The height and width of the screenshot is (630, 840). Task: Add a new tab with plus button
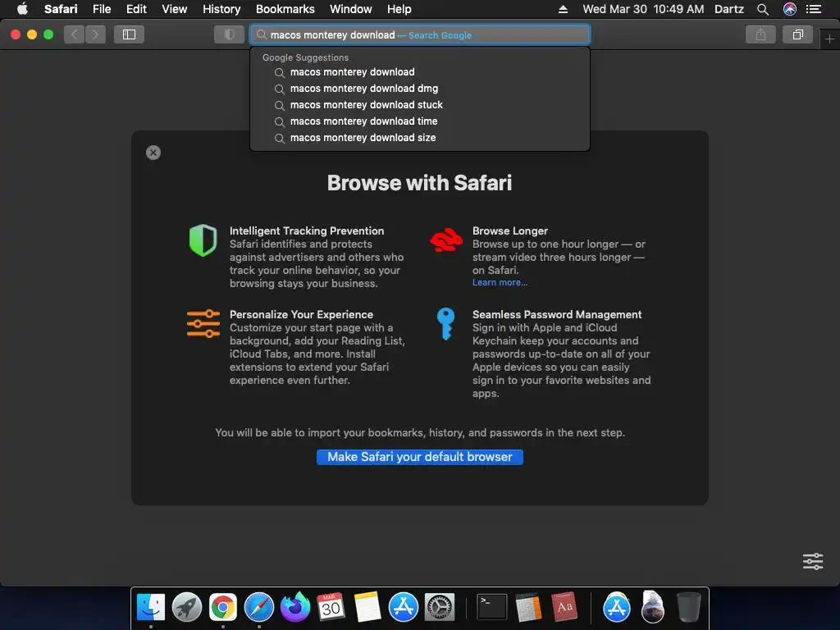[x=829, y=39]
